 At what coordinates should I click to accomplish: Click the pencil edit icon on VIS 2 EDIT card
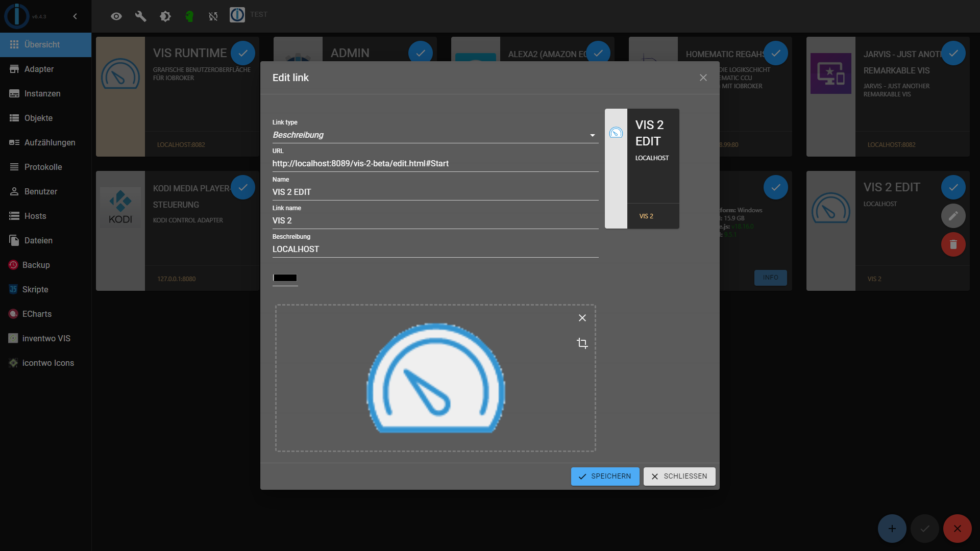tap(953, 216)
